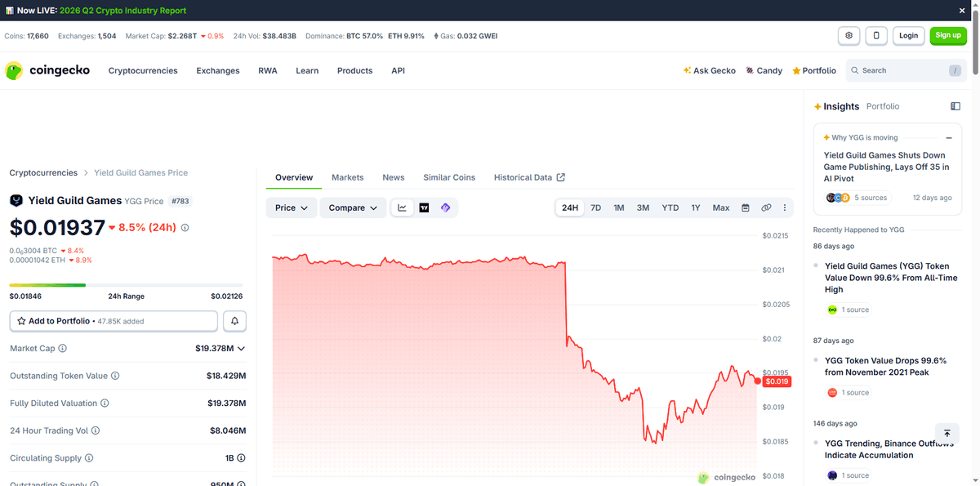Viewport: 980px width, 486px height.
Task: Open Yield Guild Games Shuts Down article
Action: [x=885, y=167]
